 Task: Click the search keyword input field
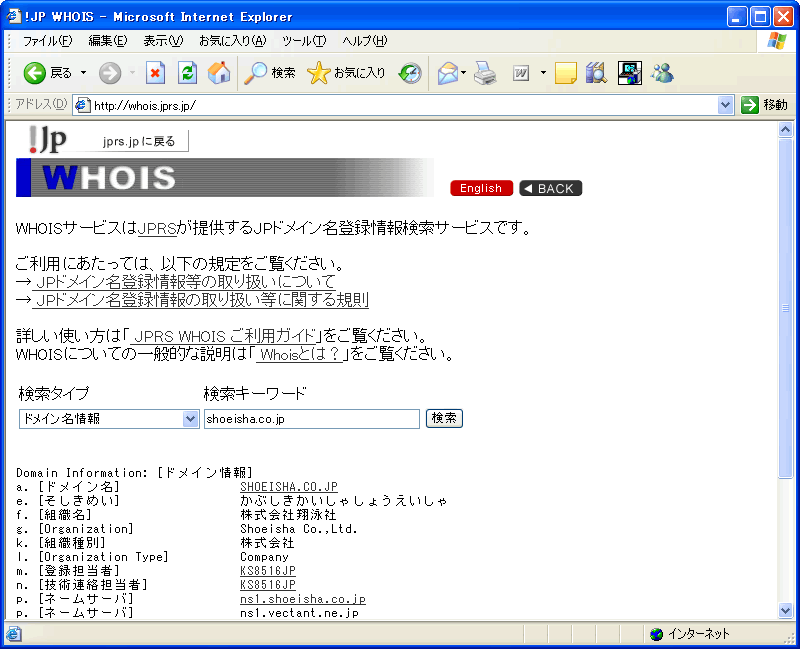(311, 419)
